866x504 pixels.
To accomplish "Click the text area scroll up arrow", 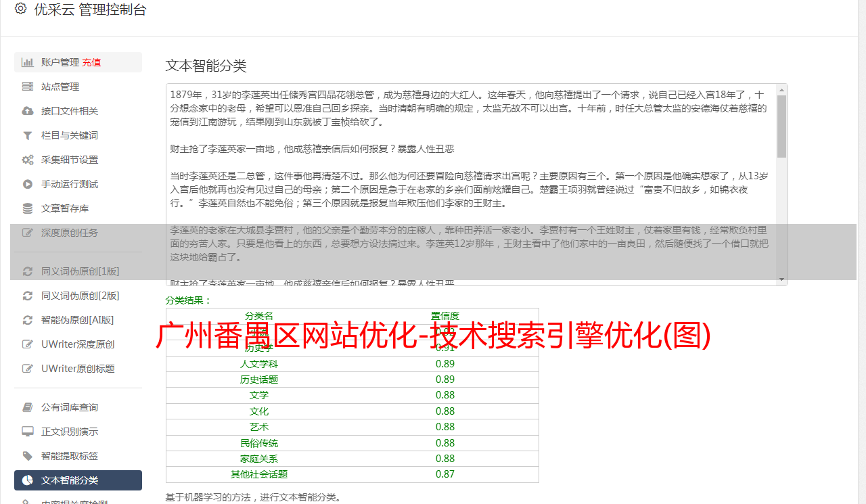I will coord(781,89).
